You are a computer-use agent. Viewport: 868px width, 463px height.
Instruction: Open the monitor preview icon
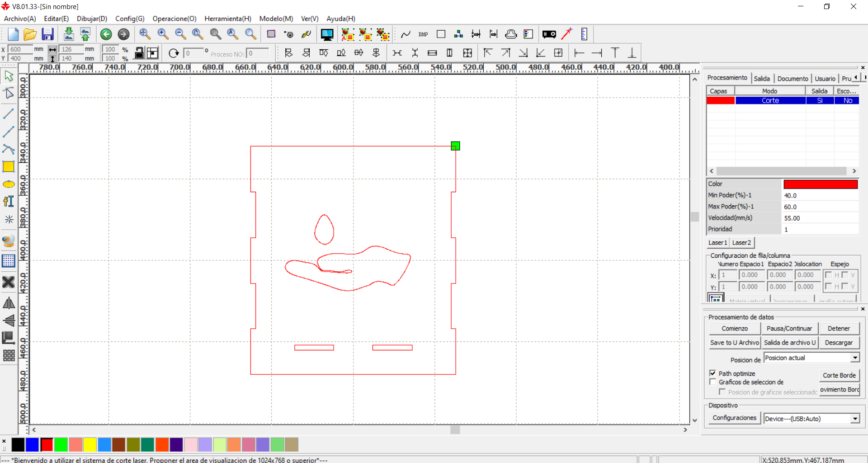coord(327,34)
